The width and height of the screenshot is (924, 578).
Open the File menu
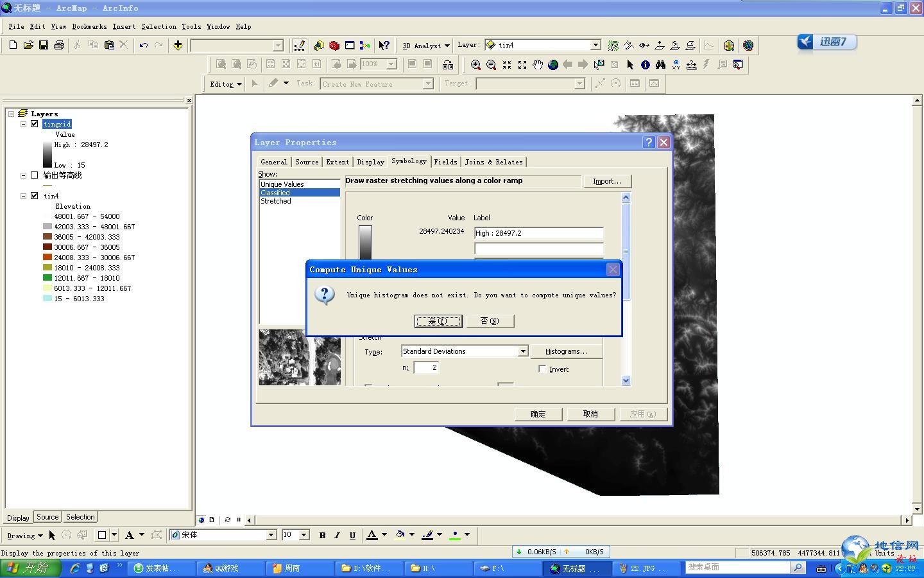click(x=17, y=26)
